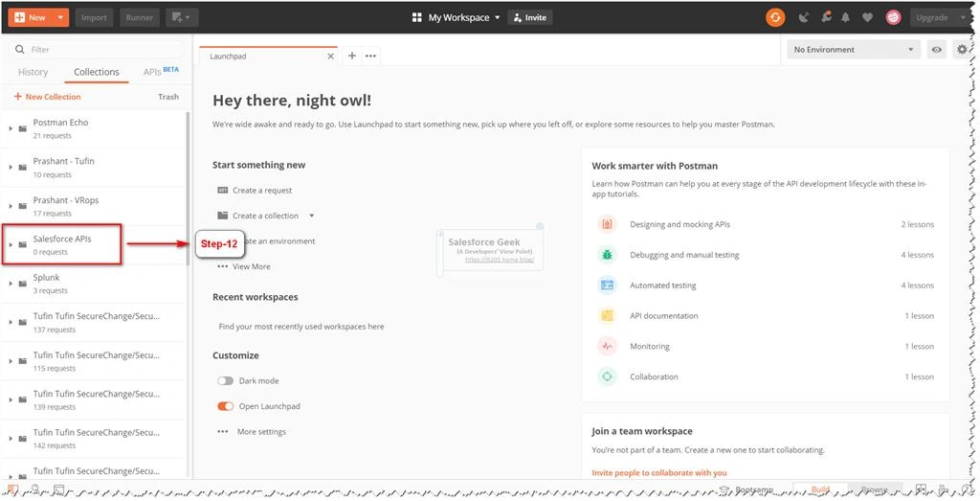The height and width of the screenshot is (501, 980).
Task: Click the Automated testing blue icon
Action: [607, 285]
